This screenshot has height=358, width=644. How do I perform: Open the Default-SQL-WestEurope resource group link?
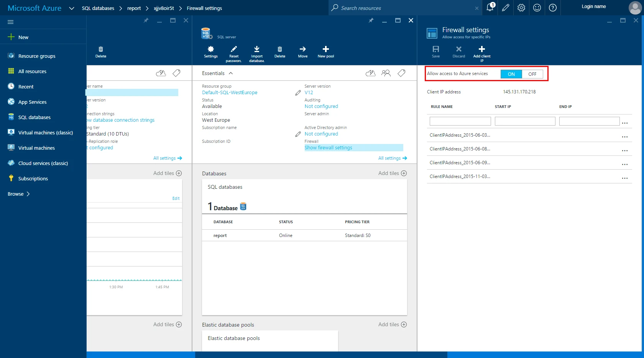pyautogui.click(x=230, y=93)
